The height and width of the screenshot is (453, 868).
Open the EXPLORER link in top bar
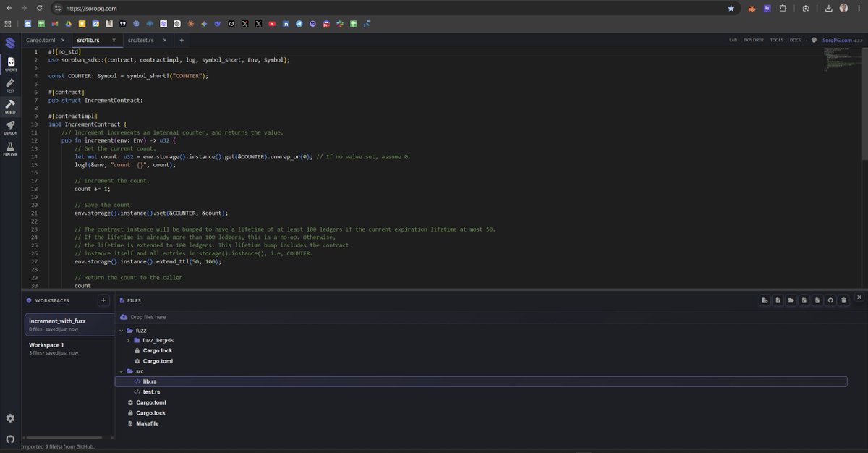tap(753, 40)
